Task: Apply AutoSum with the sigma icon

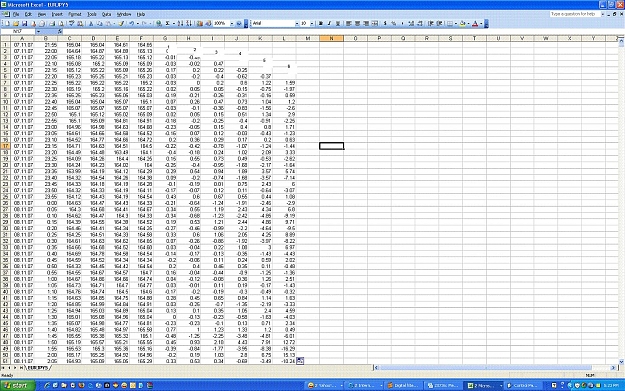Action: point(168,24)
